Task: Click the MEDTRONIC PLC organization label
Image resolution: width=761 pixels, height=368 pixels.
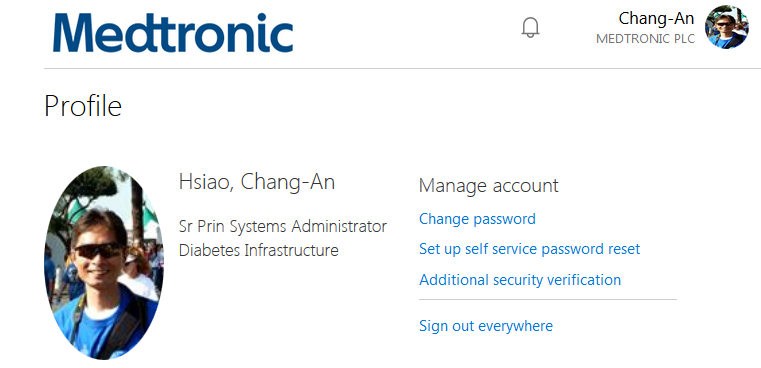Action: tap(645, 39)
